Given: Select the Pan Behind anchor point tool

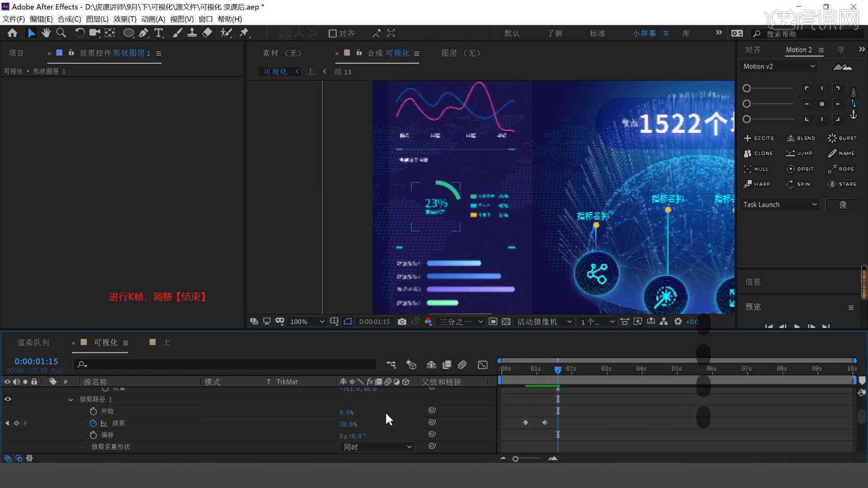Looking at the screenshot, I should [110, 33].
